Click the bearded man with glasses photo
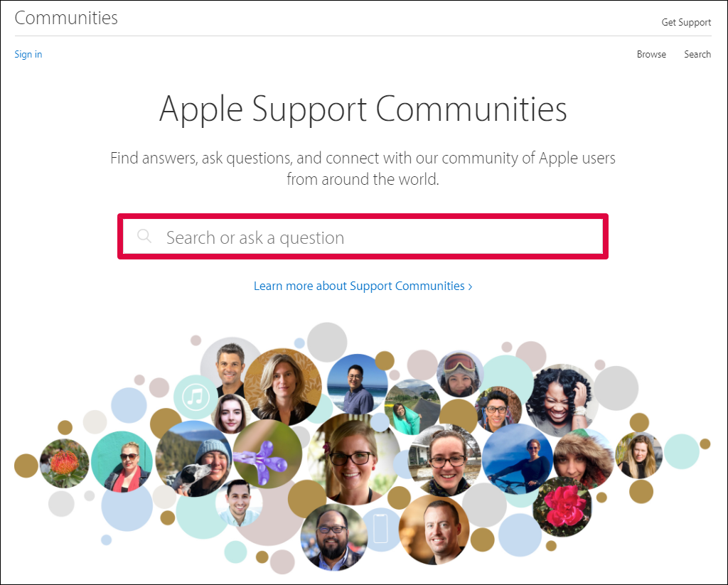The image size is (728, 585). tap(334, 537)
